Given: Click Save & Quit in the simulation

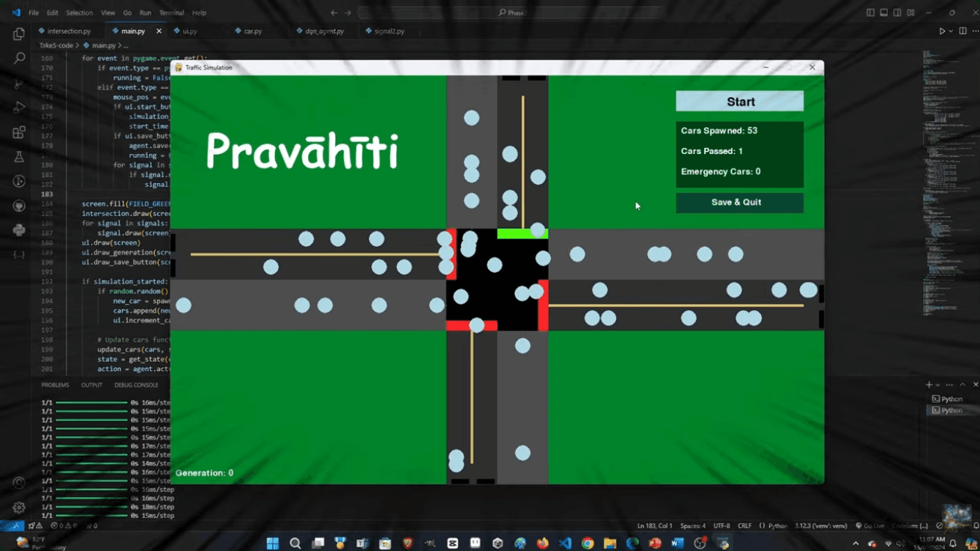Looking at the screenshot, I should pos(739,202).
